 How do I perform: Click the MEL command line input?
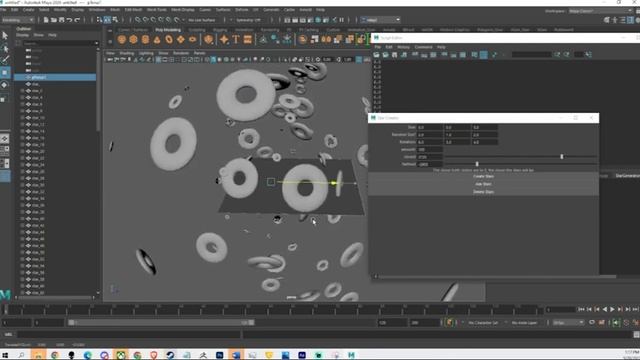click(x=128, y=334)
